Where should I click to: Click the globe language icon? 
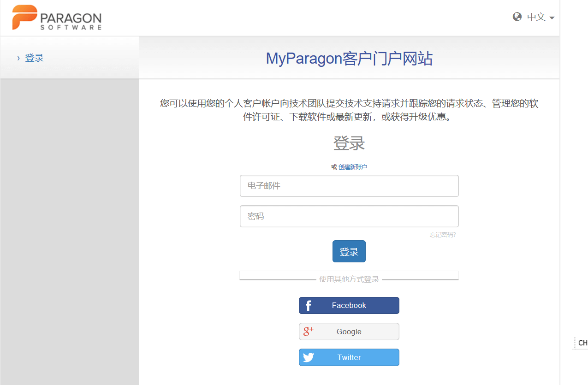517,17
